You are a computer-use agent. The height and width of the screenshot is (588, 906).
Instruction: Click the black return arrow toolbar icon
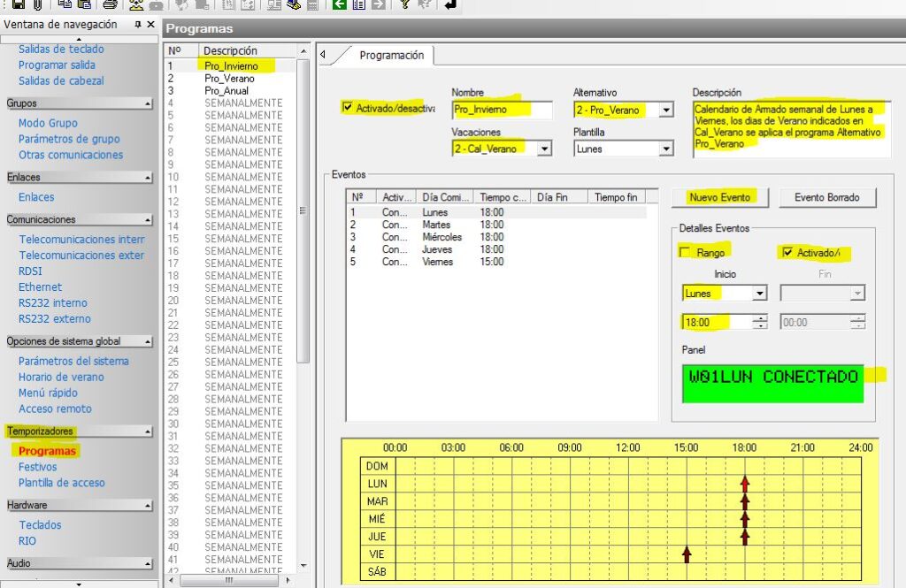coord(450,4)
